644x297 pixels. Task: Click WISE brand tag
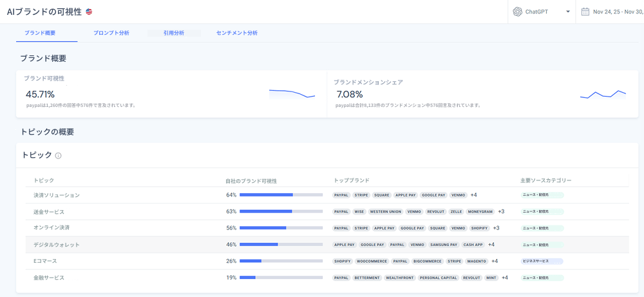pos(359,211)
